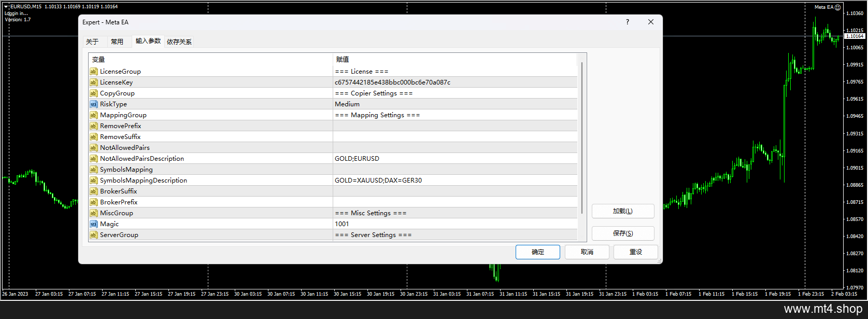The width and height of the screenshot is (868, 319).
Task: Click the 重设 reset button
Action: (x=636, y=252)
